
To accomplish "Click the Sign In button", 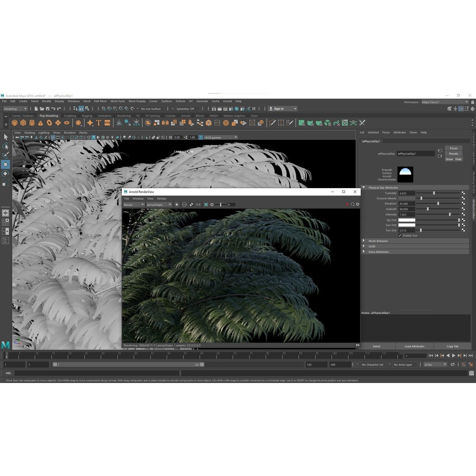I will tap(282, 109).
